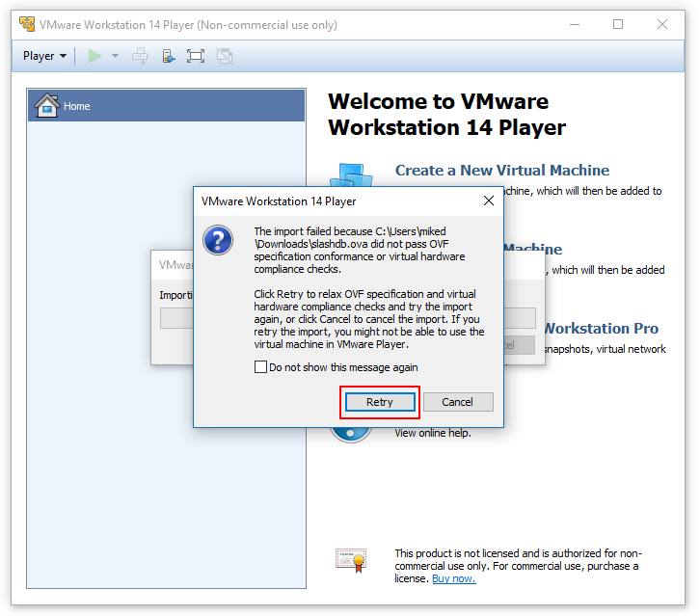This screenshot has height=616, width=700.
Task: Click the 'Buy now.' license link
Action: point(453,578)
